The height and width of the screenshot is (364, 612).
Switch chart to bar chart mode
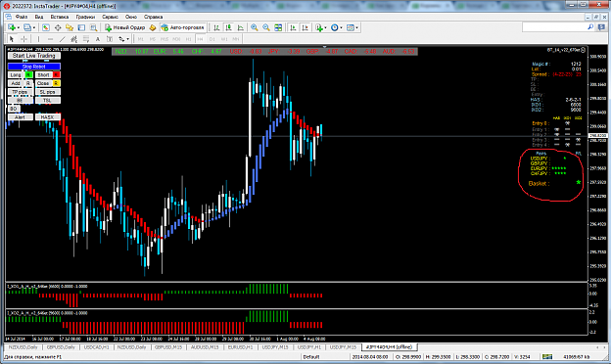click(216, 27)
